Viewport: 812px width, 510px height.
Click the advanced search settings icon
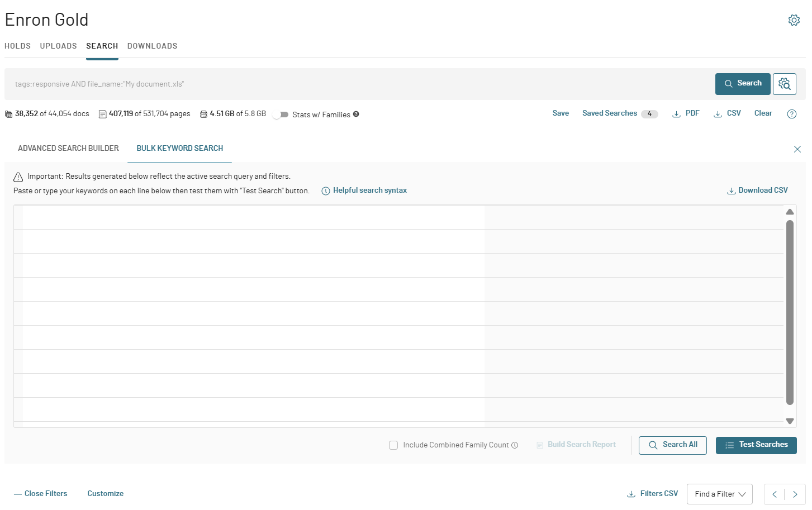coord(784,84)
